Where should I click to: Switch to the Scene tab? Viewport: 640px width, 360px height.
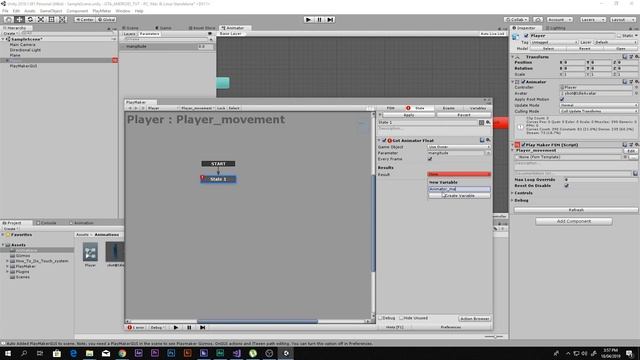131,28
